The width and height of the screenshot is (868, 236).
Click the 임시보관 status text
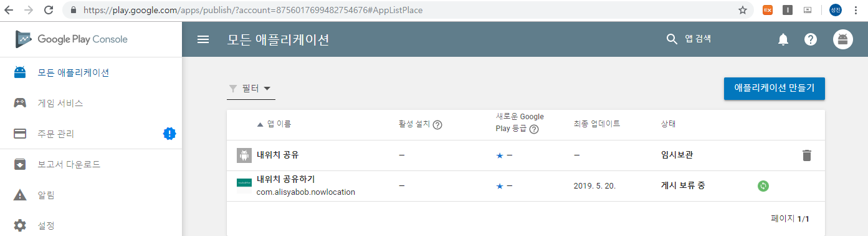pyautogui.click(x=677, y=155)
